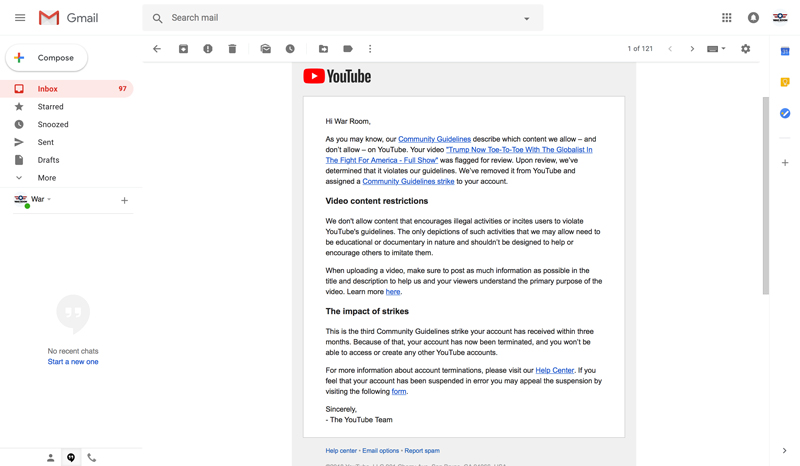Click the Inbox unread count 97
The height and width of the screenshot is (466, 800).
[122, 89]
